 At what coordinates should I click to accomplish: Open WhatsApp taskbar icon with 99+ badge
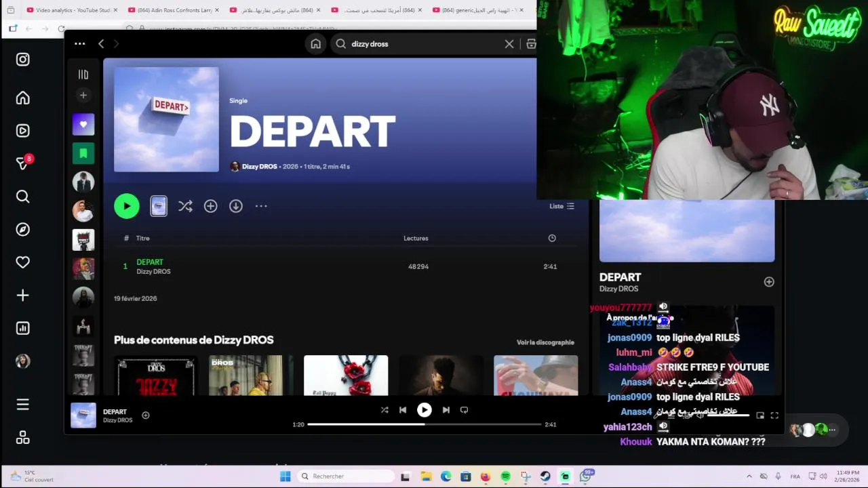click(x=586, y=476)
